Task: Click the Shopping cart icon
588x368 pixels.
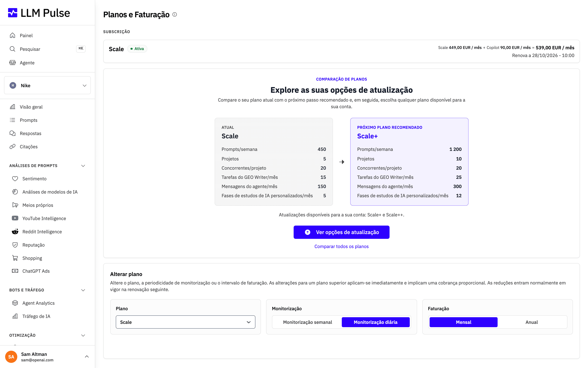Action: pyautogui.click(x=15, y=258)
